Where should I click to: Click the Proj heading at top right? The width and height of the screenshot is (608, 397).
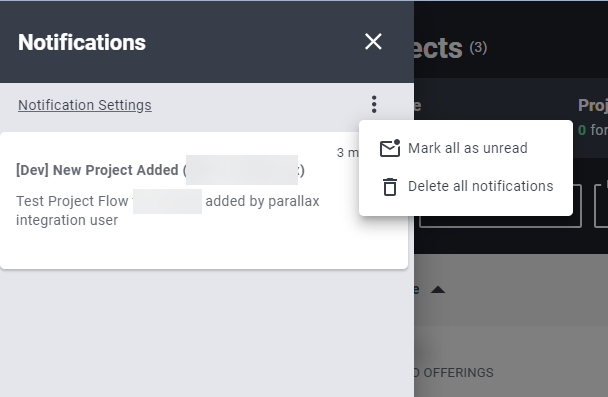593,105
